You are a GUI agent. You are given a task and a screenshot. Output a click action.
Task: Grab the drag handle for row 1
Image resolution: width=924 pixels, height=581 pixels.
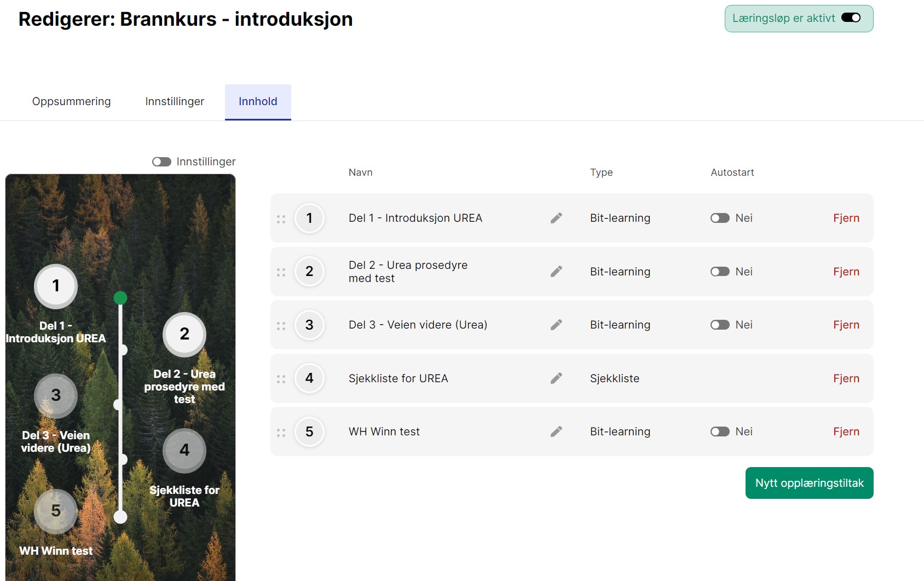pyautogui.click(x=281, y=219)
